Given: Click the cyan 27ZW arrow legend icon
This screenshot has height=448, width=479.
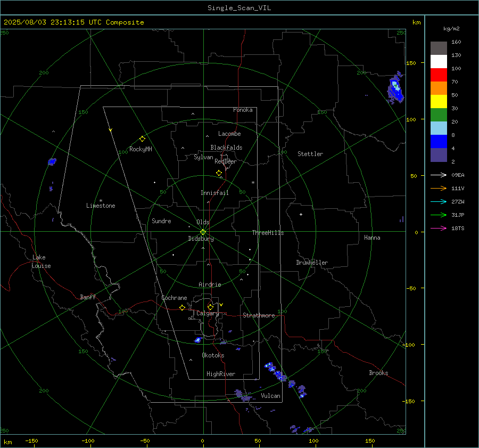Looking at the screenshot, I should point(439,201).
